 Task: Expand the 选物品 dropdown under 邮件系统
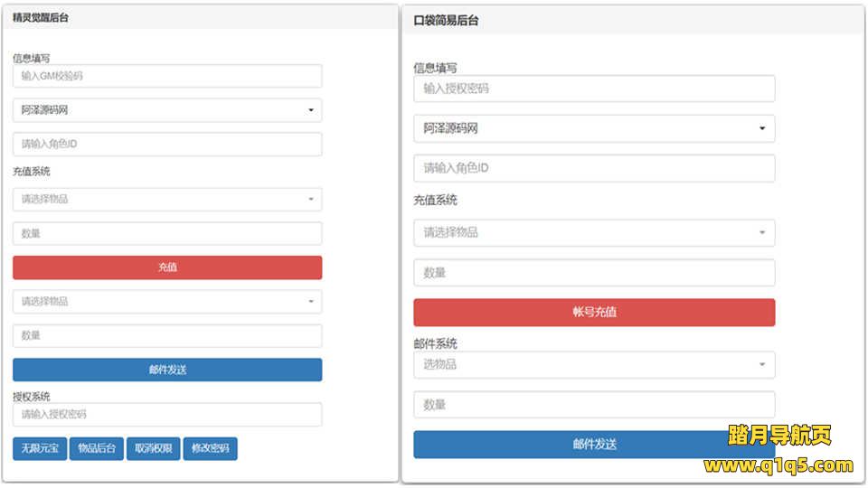594,365
